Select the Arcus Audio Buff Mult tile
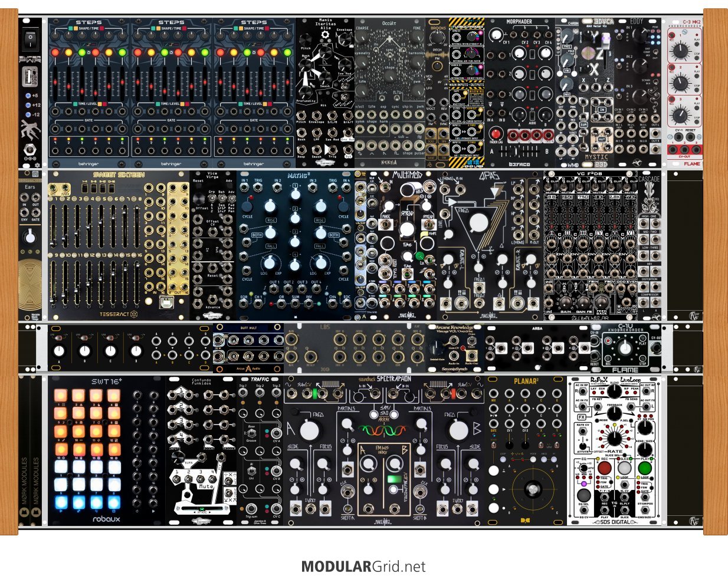This screenshot has width=728, height=579. point(248,347)
